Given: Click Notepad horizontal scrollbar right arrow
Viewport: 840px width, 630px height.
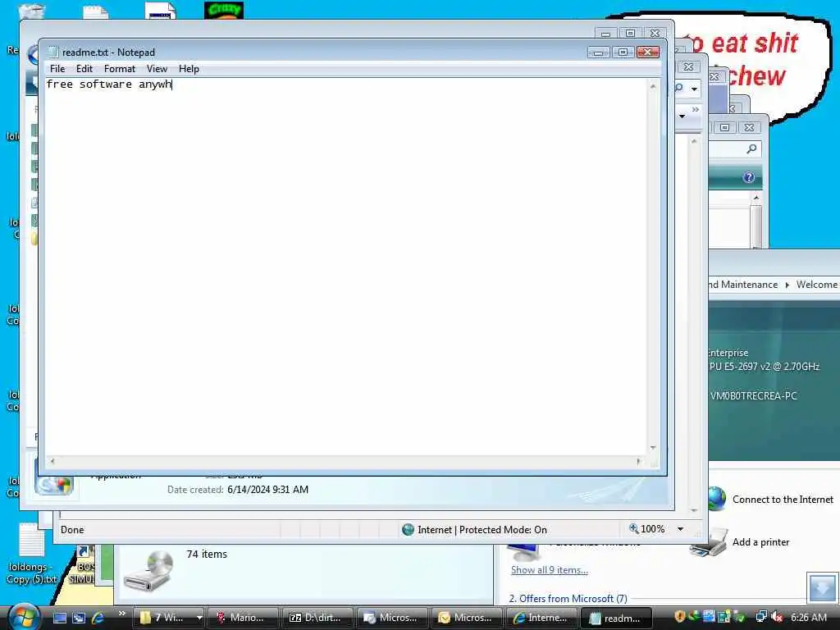Looking at the screenshot, I should [638, 461].
